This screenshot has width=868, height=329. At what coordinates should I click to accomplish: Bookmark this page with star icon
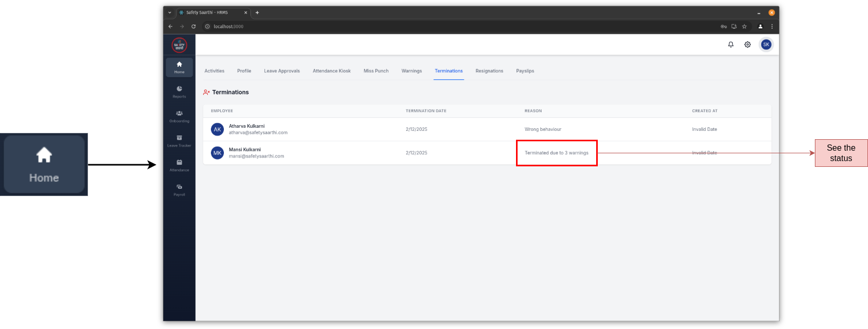pos(744,27)
